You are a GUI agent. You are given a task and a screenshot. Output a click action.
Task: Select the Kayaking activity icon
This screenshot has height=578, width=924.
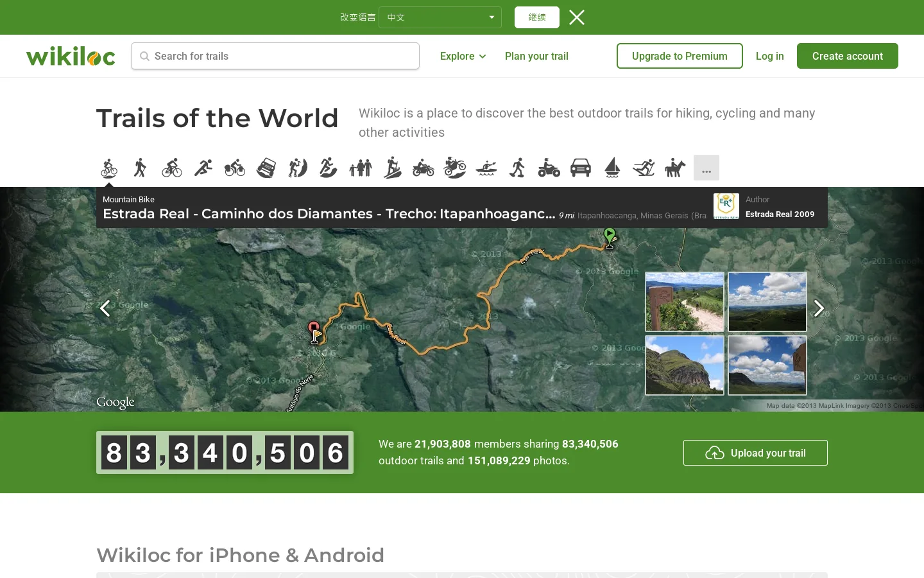point(486,168)
